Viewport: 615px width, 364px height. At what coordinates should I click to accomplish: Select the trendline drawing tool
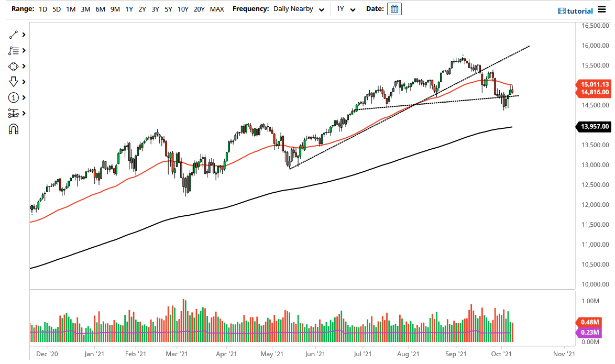[13, 35]
